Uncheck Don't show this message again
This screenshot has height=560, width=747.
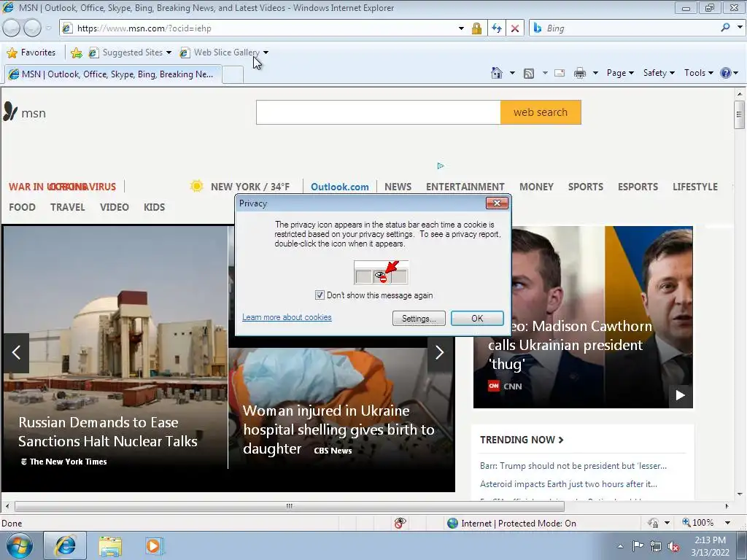[x=320, y=295]
